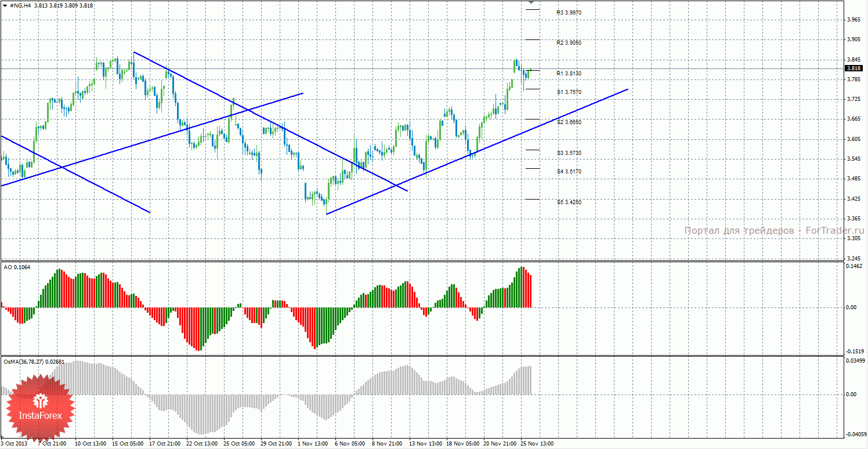Click the AO 0.1064 indicator label
The image size is (868, 449).
coord(17,267)
